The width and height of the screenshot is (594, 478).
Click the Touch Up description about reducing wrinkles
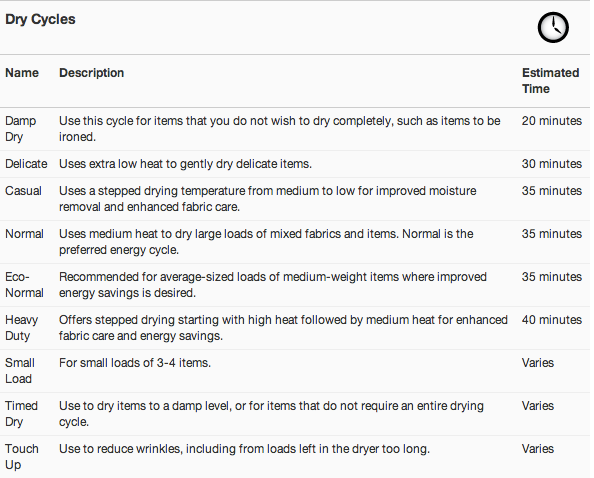coord(244,449)
